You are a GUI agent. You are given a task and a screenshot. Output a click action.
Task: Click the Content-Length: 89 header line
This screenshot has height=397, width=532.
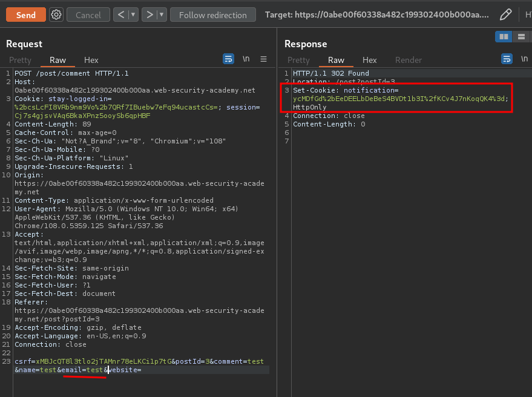53,124
